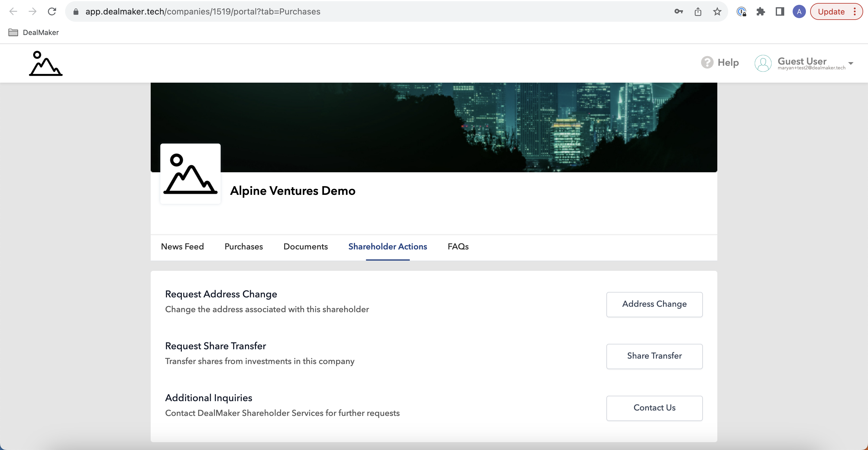Image resolution: width=868 pixels, height=450 pixels.
Task: Click the maryan+test2@dealmaker.tech email text
Action: coord(811,68)
